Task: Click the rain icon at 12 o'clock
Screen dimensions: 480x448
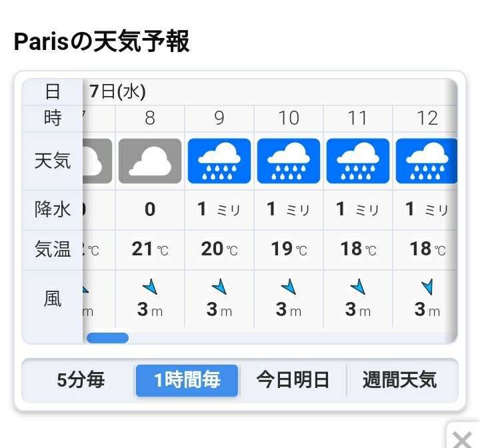Action: [x=427, y=161]
